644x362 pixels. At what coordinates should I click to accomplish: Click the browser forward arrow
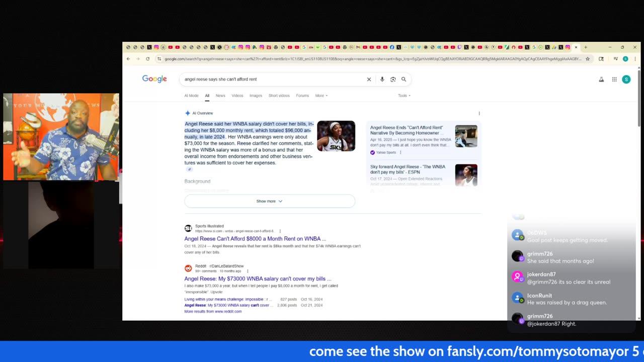[138, 59]
